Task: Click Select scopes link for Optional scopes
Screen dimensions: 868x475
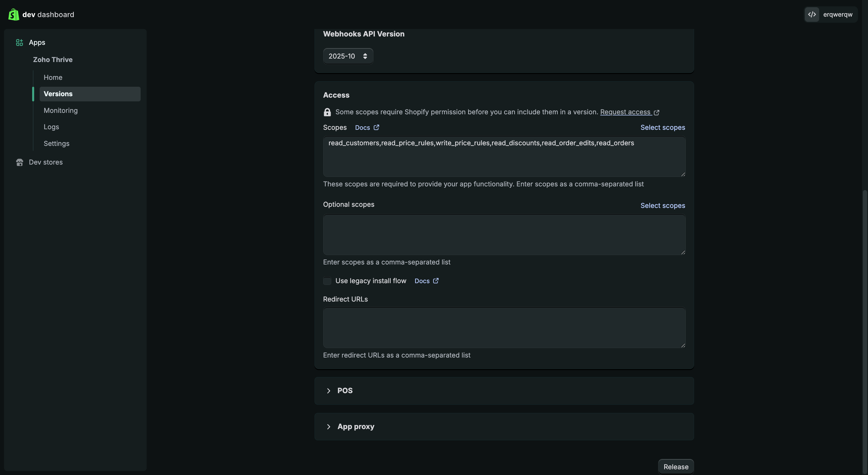Action: (662, 206)
